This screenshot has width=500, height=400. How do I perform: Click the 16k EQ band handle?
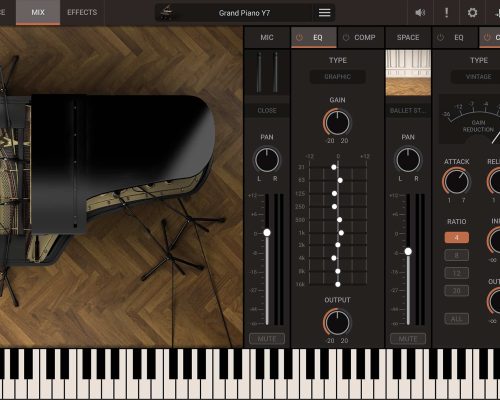coord(338,284)
